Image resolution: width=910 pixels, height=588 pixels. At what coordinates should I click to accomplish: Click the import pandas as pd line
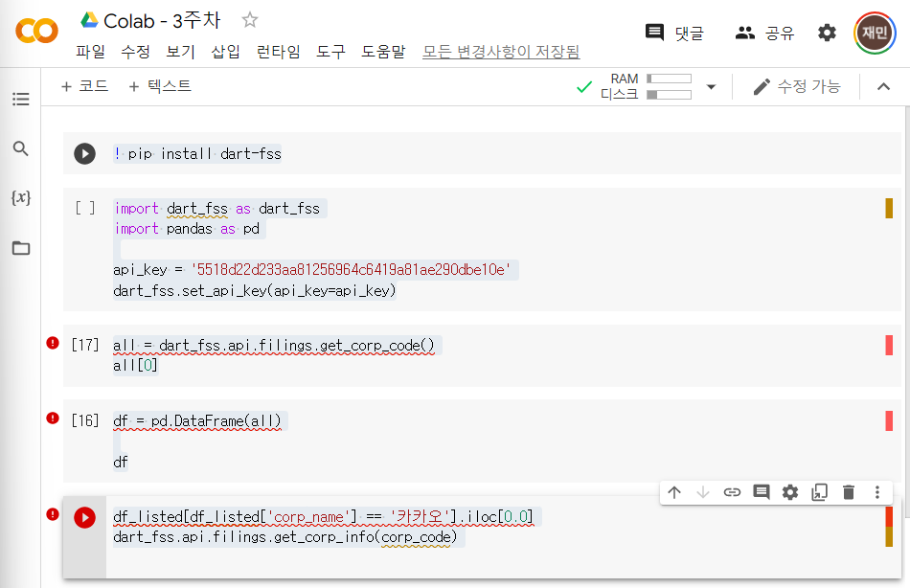187,229
